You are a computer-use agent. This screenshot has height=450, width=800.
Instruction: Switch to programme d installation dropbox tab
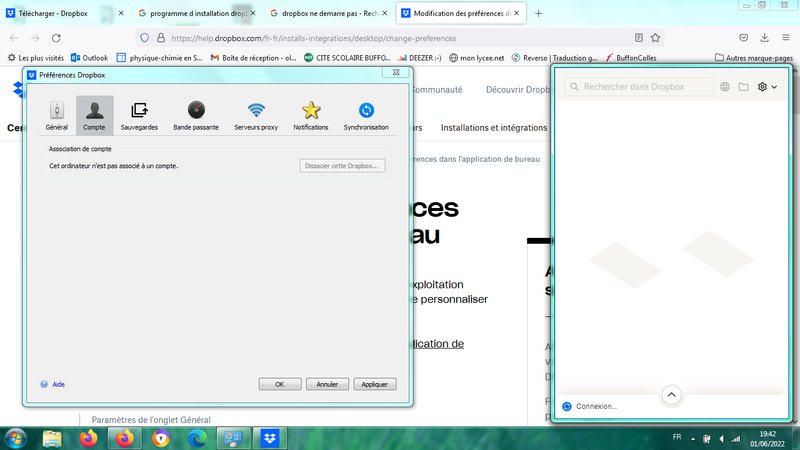pos(194,13)
